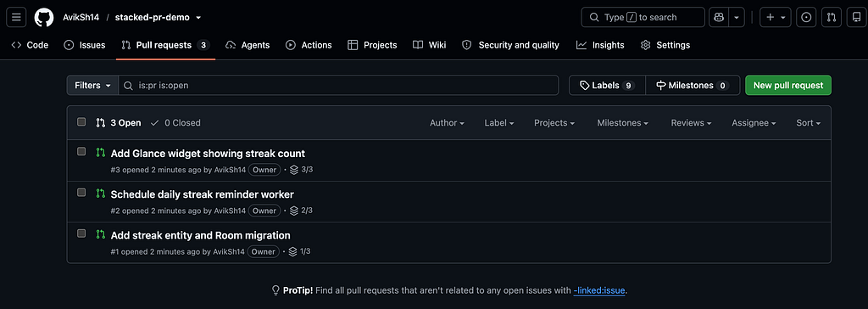Click the header search box
Screen dimensions: 868x309
[643, 17]
